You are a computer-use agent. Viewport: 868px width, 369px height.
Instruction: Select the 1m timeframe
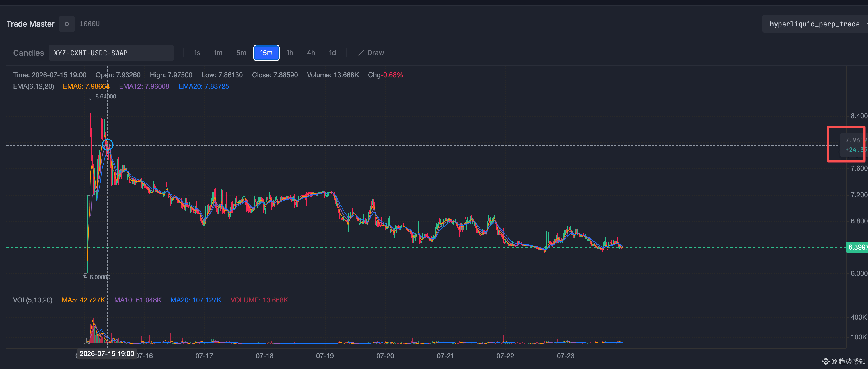(218, 53)
